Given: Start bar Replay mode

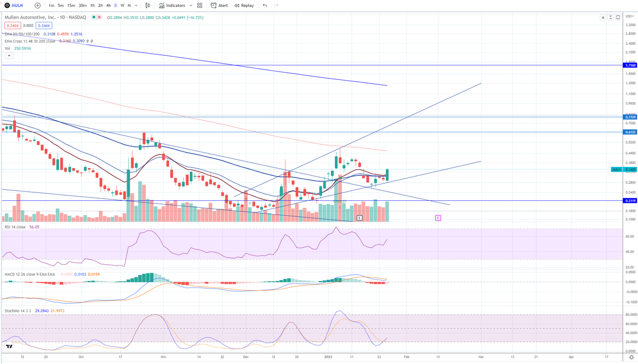Looking at the screenshot, I should click(x=244, y=5).
